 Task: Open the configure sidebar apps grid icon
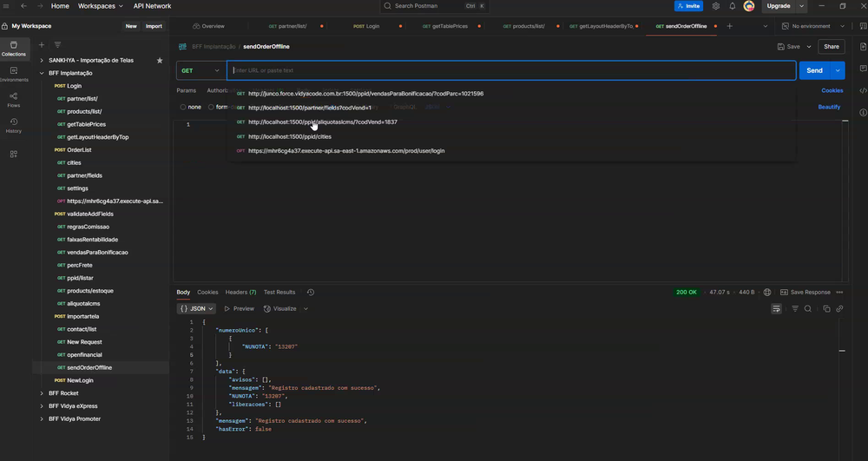point(14,154)
